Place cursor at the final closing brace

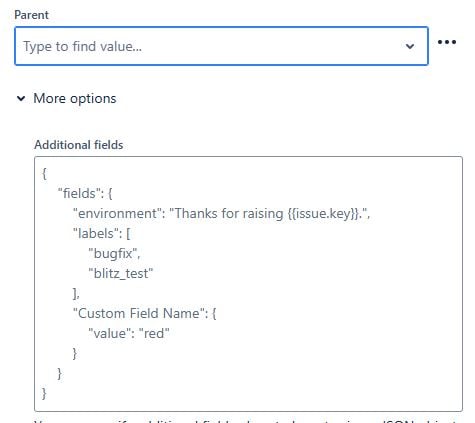(44, 393)
